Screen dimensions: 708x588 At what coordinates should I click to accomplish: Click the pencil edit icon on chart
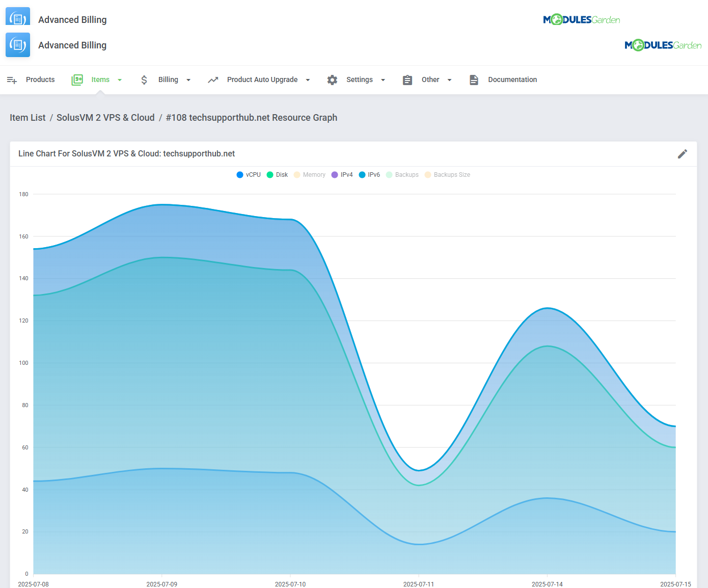[683, 154]
